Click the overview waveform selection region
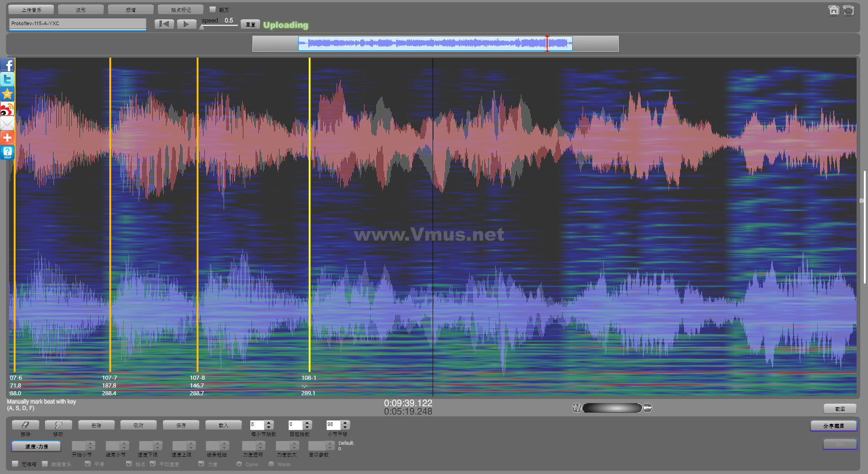Screen dimensions: 868x474 point(435,43)
